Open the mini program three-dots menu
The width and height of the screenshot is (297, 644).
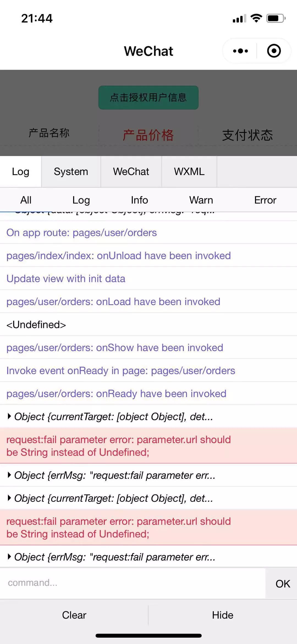240,51
